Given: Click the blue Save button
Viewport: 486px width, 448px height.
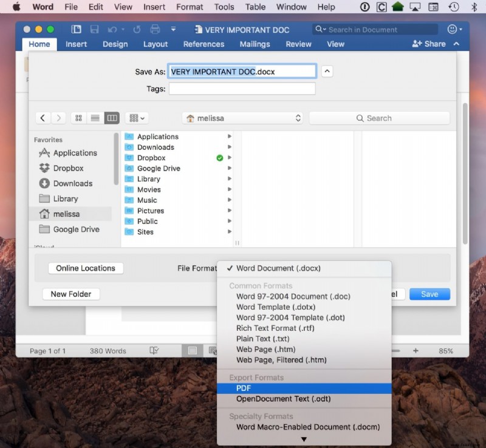Looking at the screenshot, I should (430, 294).
